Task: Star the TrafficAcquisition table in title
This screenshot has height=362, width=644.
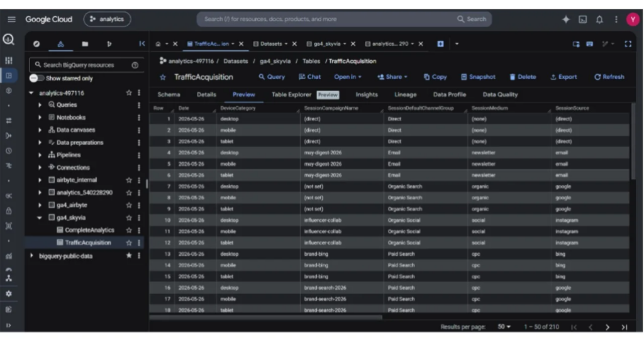Action: (x=163, y=77)
